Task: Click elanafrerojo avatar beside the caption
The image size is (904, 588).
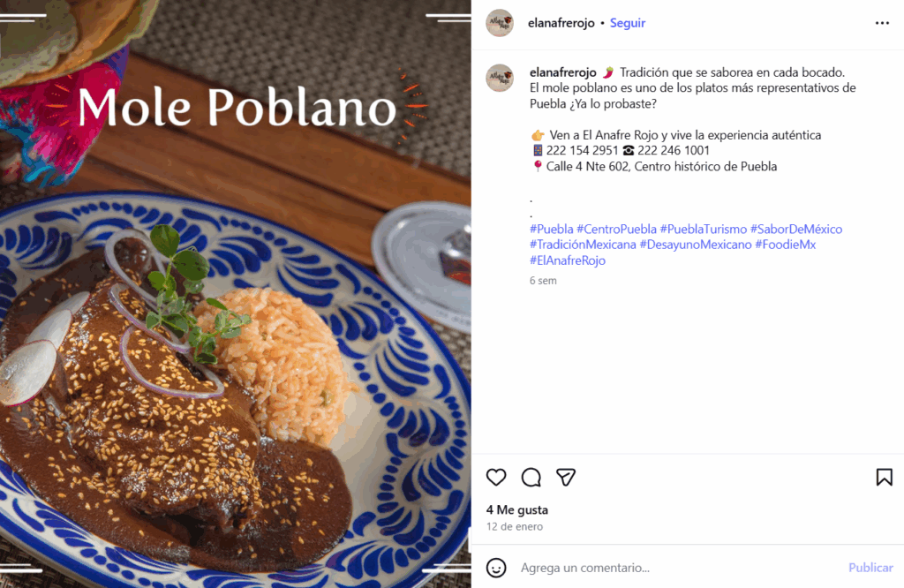Action: 500,78
